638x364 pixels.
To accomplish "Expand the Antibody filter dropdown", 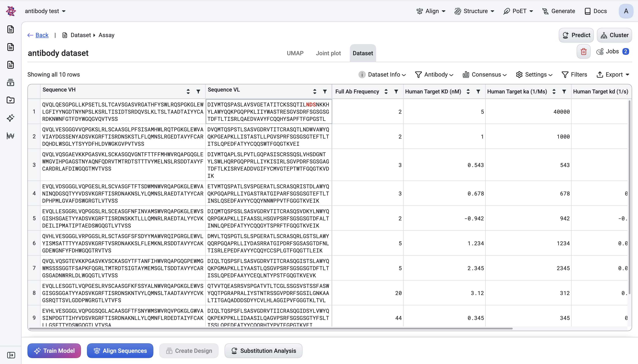I will [434, 74].
